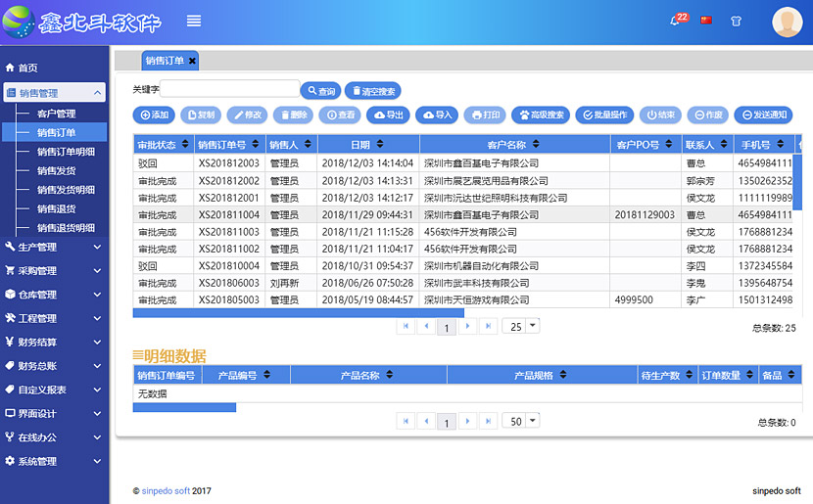
Task: Select 销售订单 in the sidebar tree
Action: [57, 132]
